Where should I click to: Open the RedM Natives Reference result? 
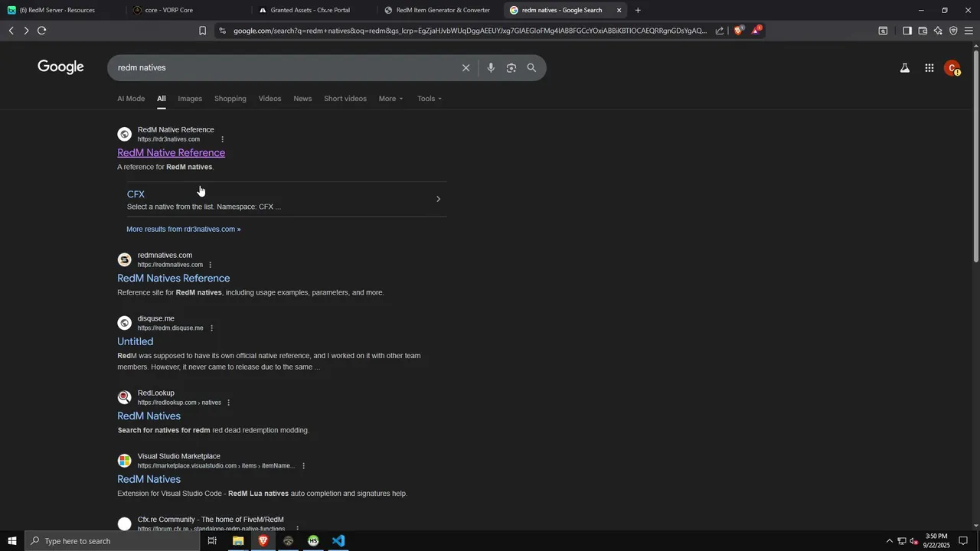pyautogui.click(x=173, y=279)
